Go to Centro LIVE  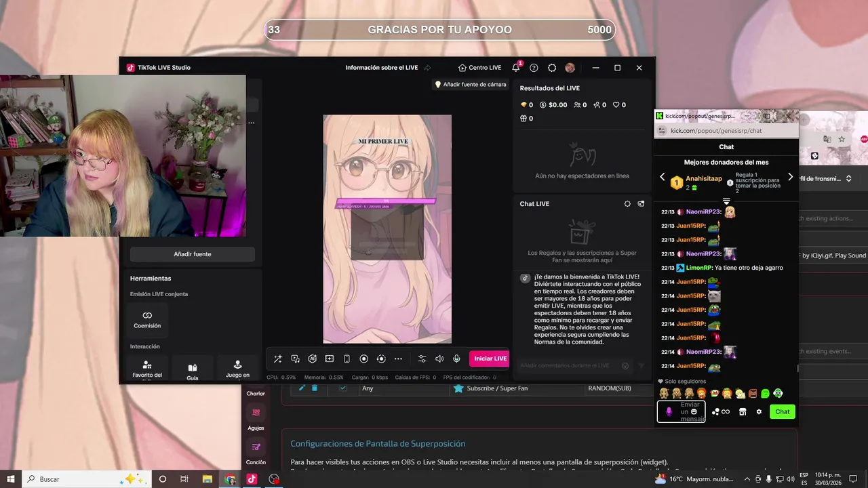pyautogui.click(x=479, y=68)
